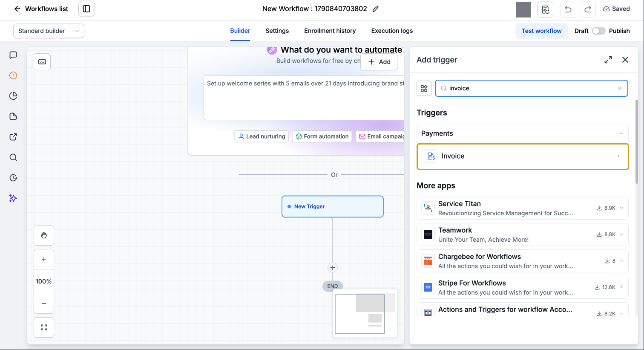Open the Standard builder dropdown

pos(49,31)
